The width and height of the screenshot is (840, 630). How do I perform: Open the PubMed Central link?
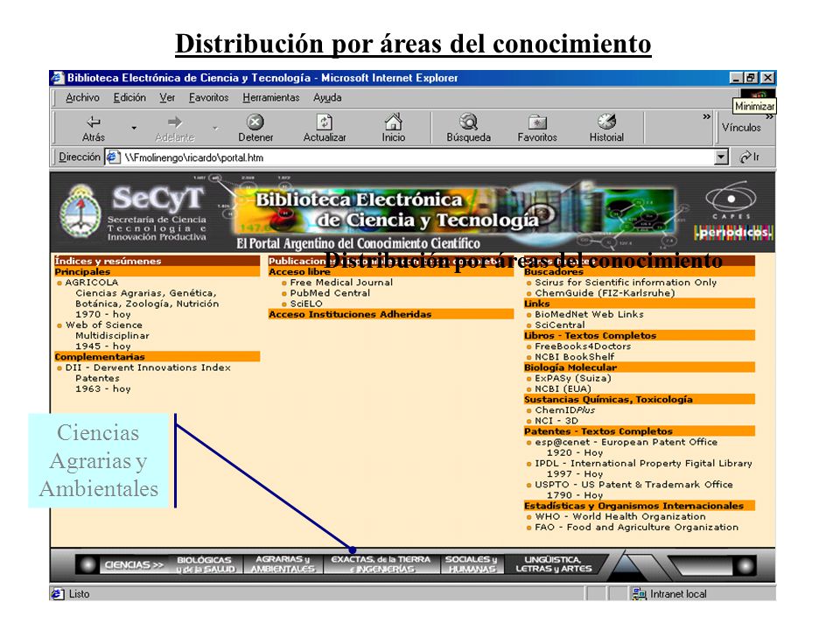(x=330, y=293)
